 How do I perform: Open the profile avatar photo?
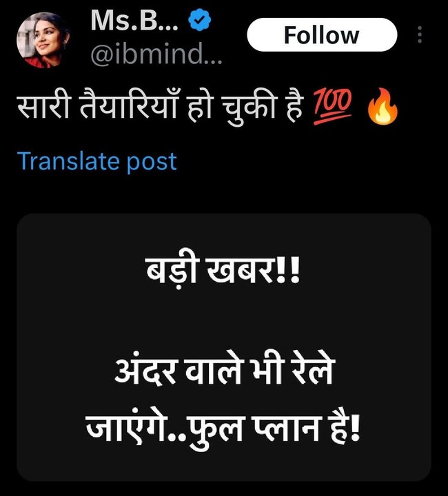(x=43, y=40)
